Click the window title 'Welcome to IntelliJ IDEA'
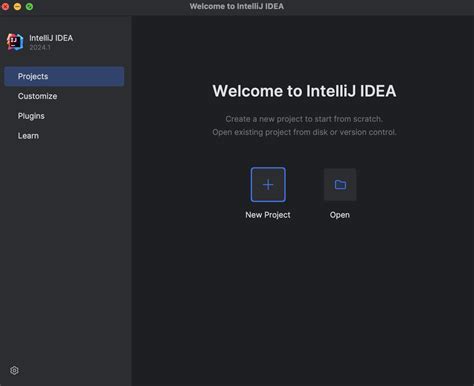Screen dimensions: 474x386 [237, 6]
